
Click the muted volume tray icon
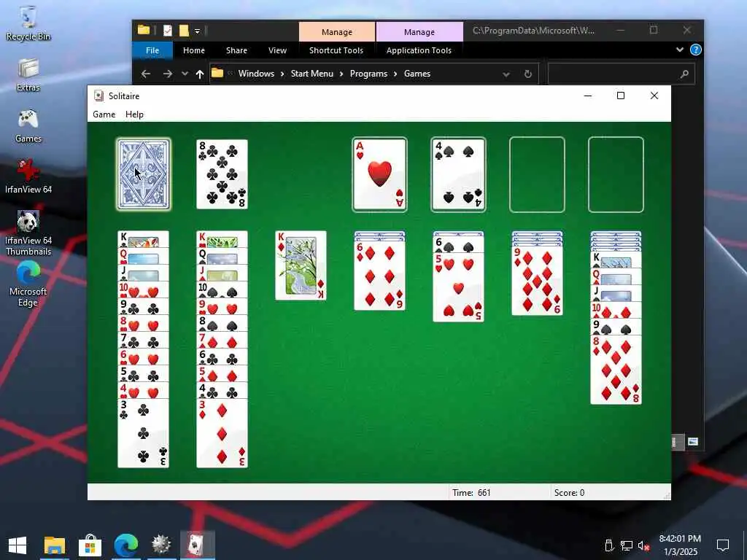pyautogui.click(x=643, y=545)
